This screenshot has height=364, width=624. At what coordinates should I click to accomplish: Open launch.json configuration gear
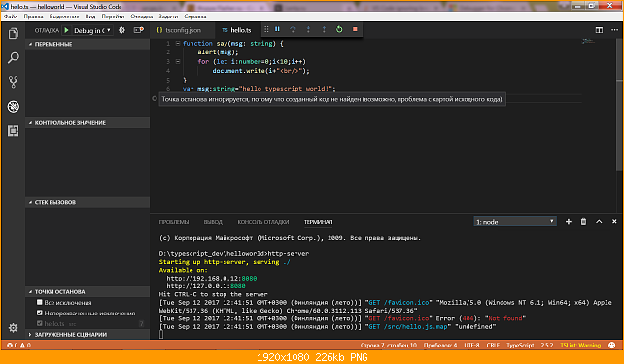point(121,30)
